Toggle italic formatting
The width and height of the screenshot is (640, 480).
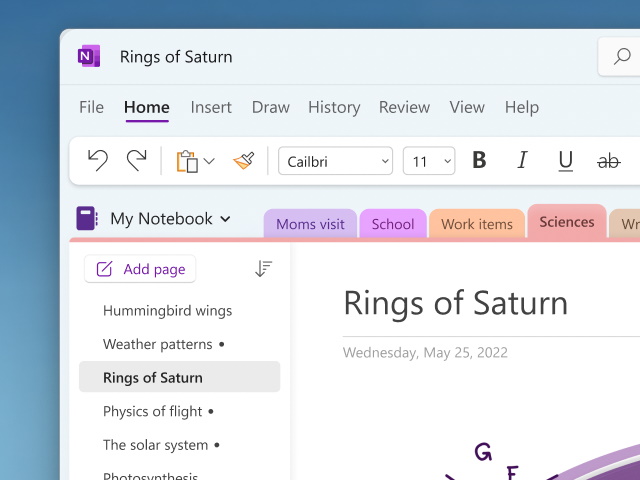(x=522, y=160)
